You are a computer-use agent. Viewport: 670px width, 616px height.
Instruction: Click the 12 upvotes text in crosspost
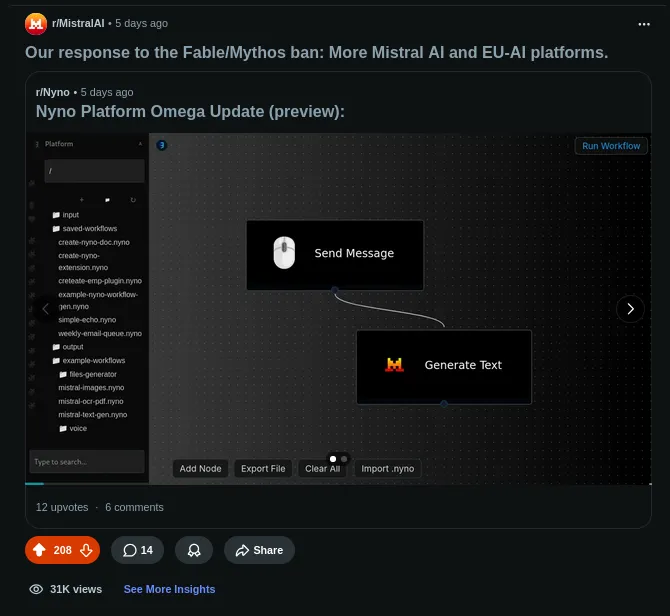[62, 507]
